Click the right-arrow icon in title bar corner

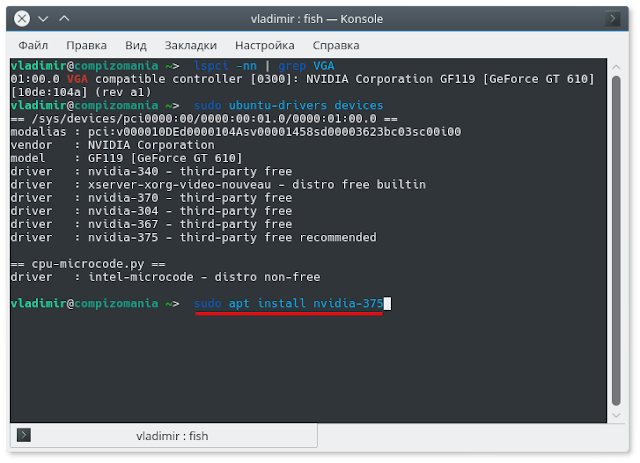613,19
